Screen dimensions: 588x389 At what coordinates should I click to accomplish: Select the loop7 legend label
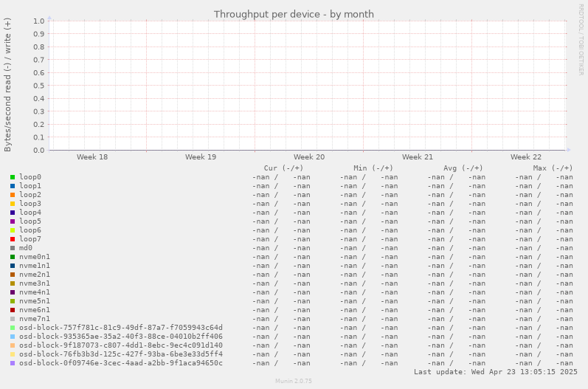point(30,239)
